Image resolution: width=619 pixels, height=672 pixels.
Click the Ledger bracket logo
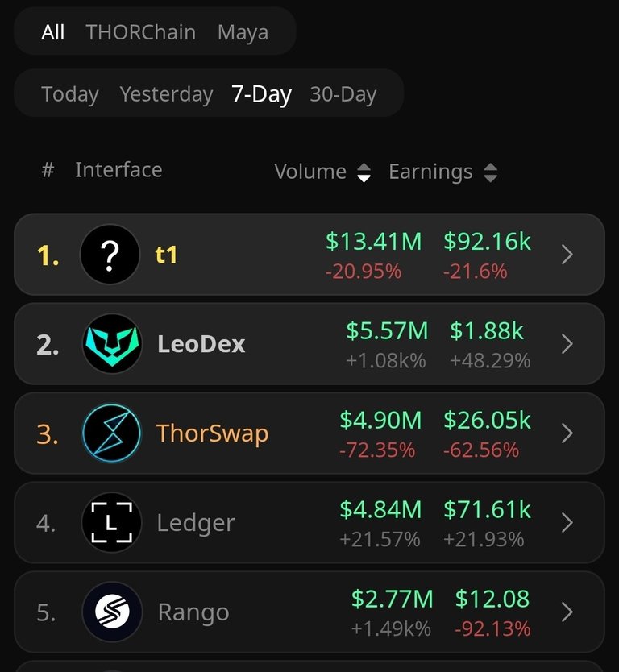111,522
